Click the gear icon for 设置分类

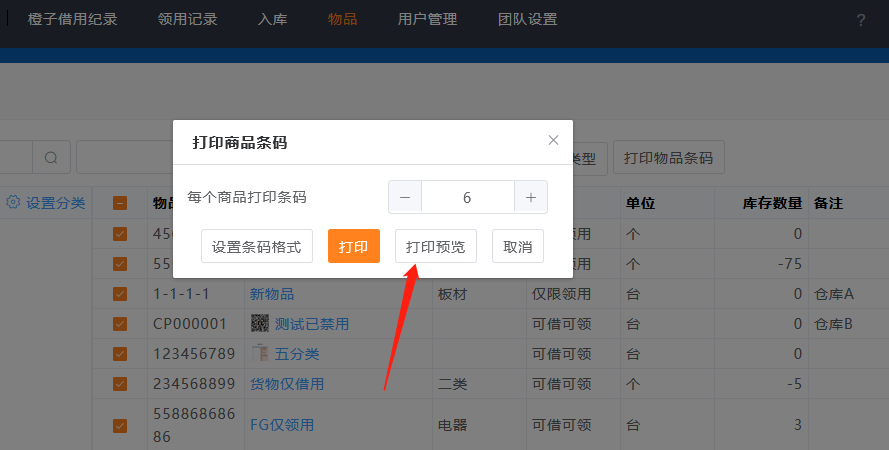tap(13, 202)
